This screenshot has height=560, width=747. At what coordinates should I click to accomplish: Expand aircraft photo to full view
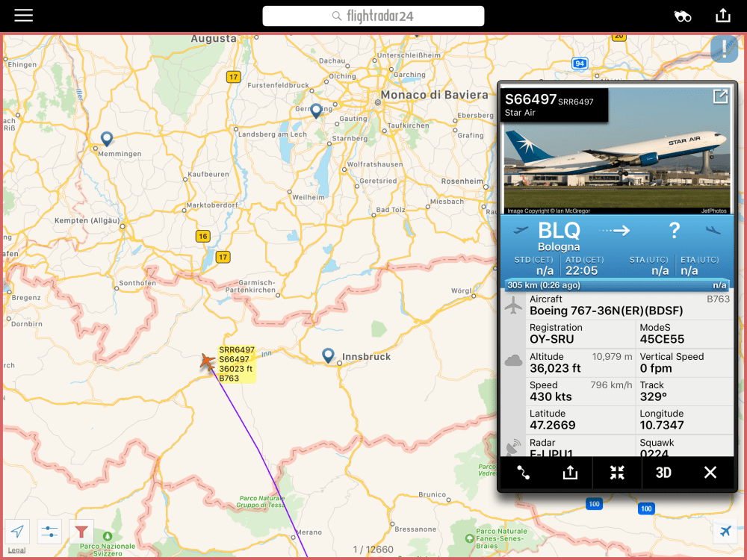(x=720, y=96)
